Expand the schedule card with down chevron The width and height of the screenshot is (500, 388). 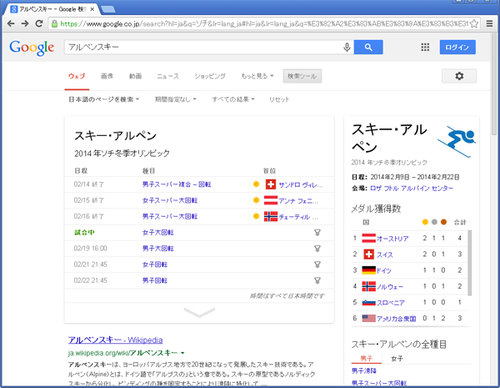coord(199,313)
